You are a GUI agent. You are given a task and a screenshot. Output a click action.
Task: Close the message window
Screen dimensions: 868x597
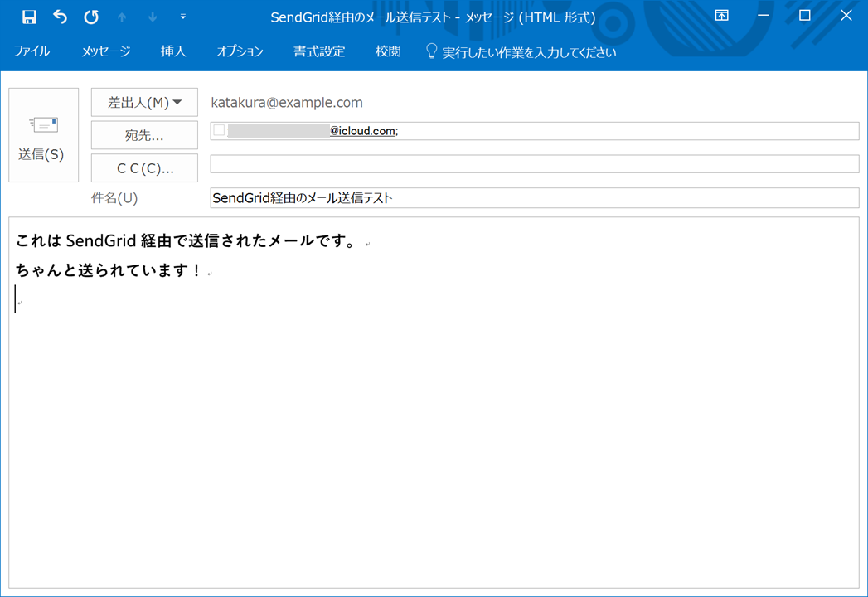pos(846,16)
